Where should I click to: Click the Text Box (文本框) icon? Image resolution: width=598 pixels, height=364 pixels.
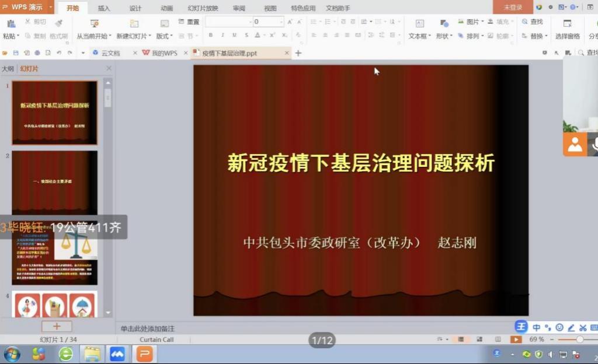(419, 24)
